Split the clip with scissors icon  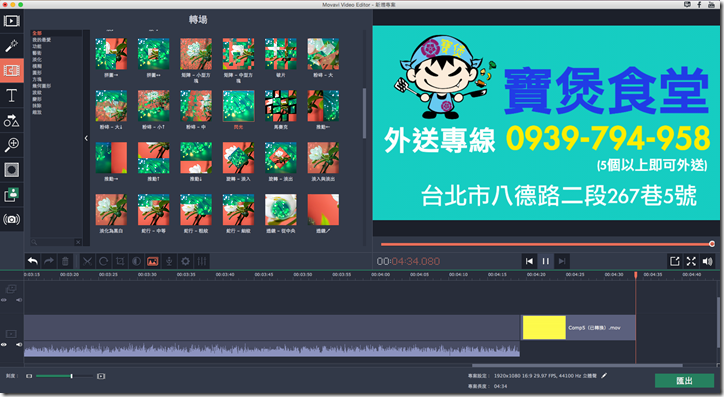pyautogui.click(x=87, y=261)
